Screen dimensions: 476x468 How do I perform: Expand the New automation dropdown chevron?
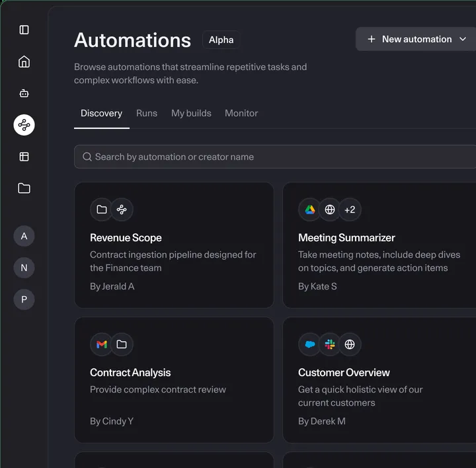click(x=463, y=39)
